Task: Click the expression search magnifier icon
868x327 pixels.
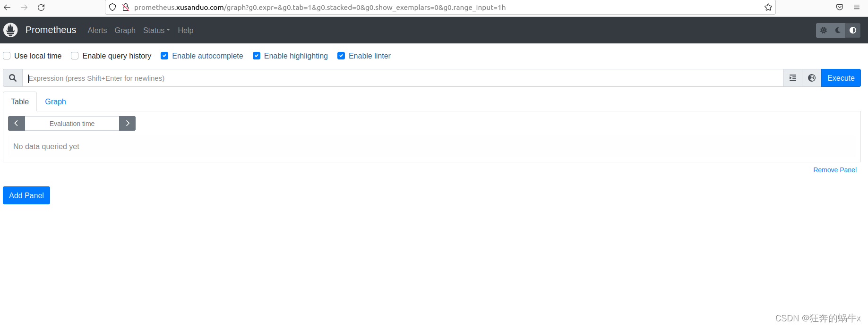Action: pos(13,78)
